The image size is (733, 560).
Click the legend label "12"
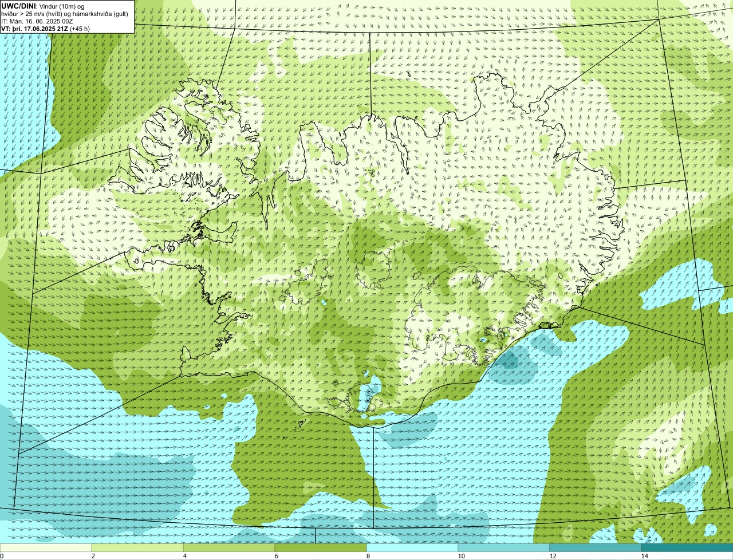point(553,556)
